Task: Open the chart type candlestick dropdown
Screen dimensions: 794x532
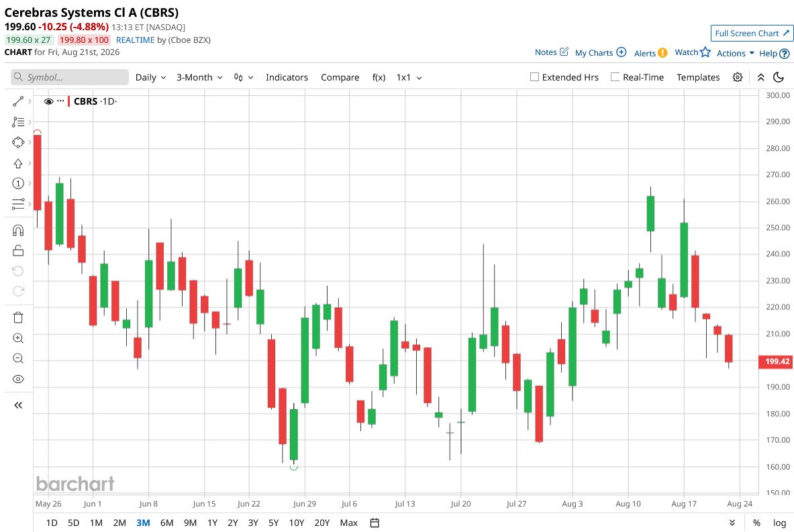Action: coord(244,77)
